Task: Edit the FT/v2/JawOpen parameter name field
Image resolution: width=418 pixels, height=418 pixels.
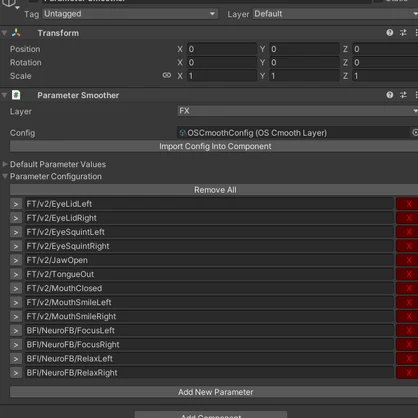Action: [x=209, y=260]
